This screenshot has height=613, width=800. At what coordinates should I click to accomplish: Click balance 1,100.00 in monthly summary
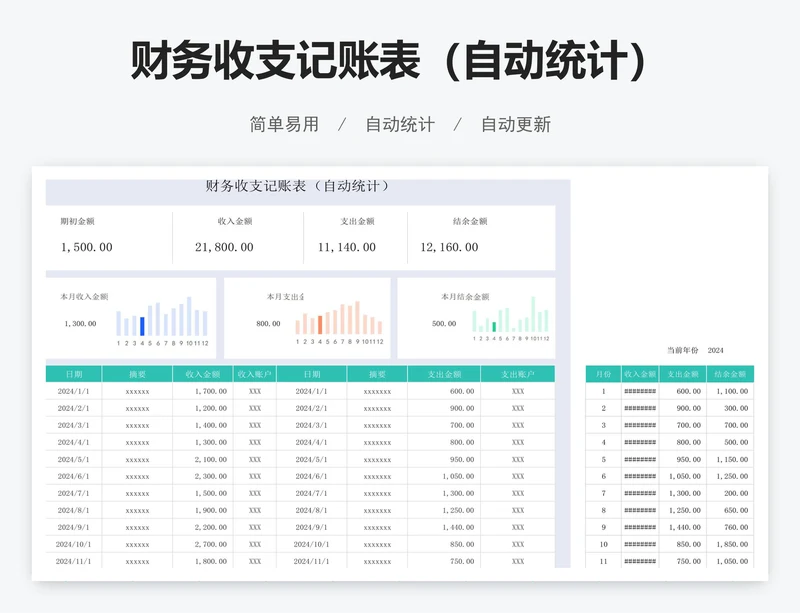732,391
